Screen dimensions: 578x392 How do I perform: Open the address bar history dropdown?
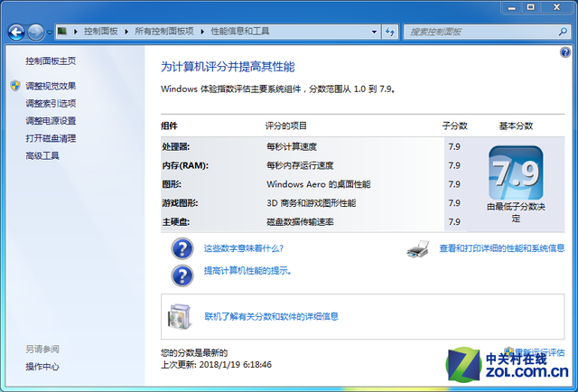(x=374, y=32)
